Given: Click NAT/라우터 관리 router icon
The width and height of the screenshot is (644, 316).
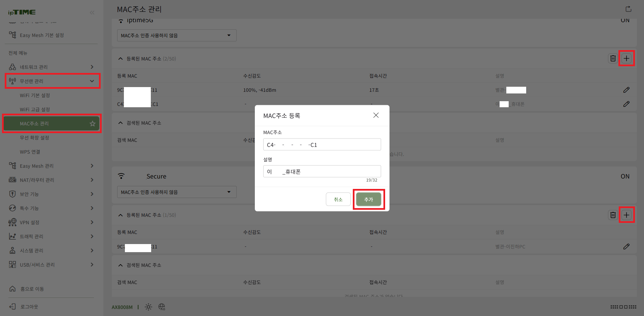Looking at the screenshot, I should 12,180.
